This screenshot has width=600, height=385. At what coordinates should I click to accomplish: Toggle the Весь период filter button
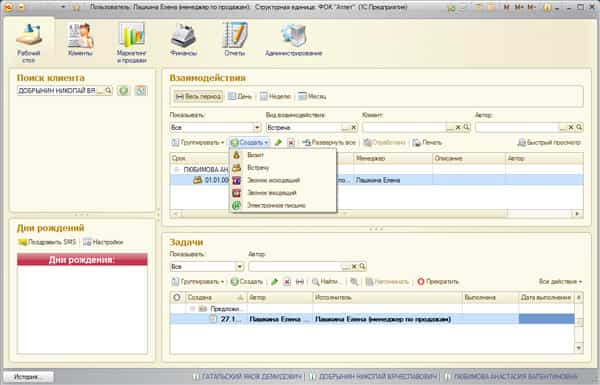pos(198,96)
